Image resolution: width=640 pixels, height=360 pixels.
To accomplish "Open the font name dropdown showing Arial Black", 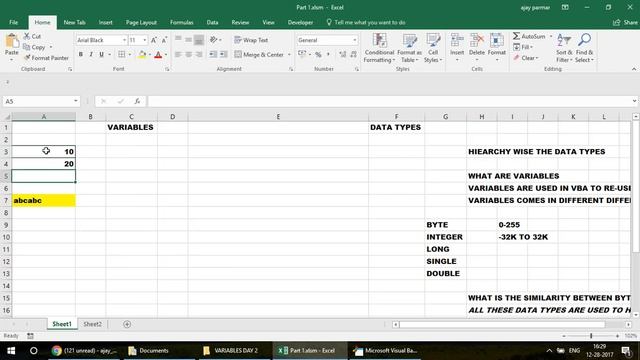I will (124, 40).
